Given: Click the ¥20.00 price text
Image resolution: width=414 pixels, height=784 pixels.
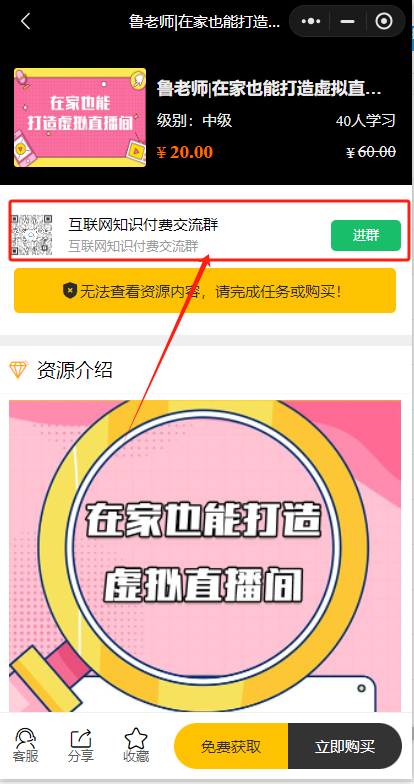Looking at the screenshot, I should pos(184,152).
